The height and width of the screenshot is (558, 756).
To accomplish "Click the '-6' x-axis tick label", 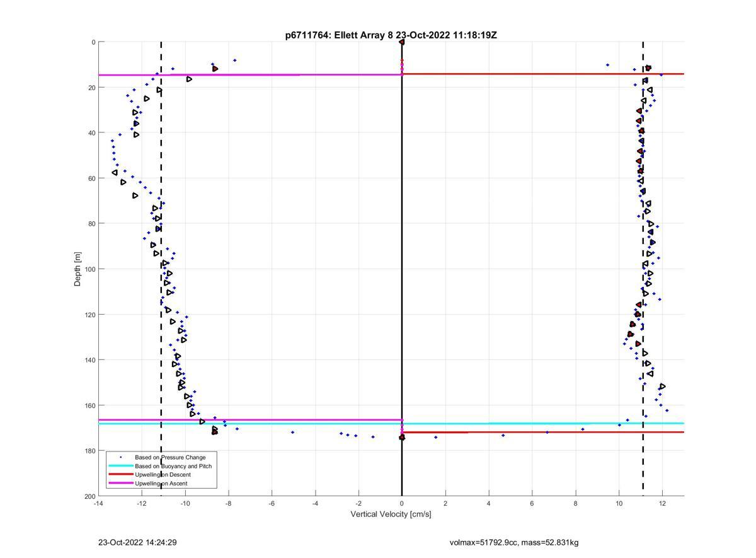I will (x=272, y=503).
